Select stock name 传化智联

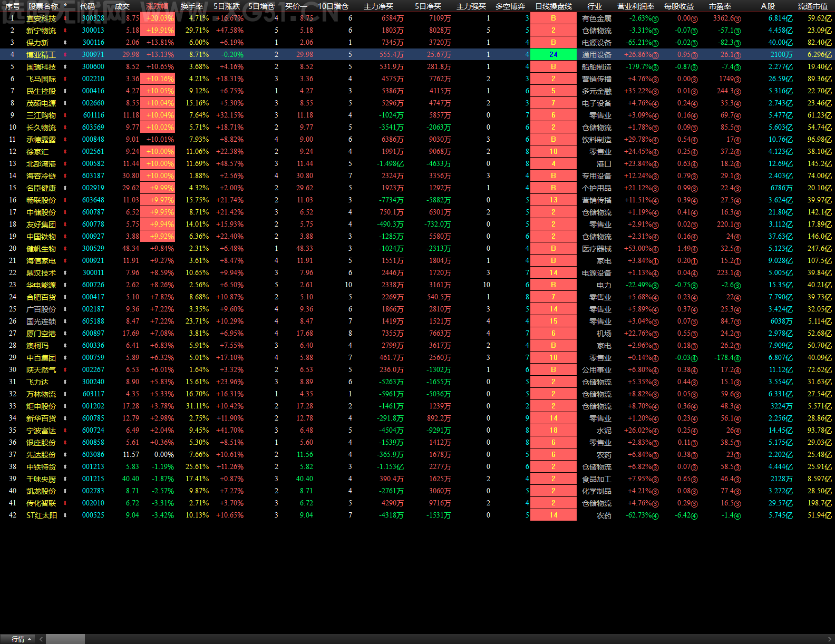pyautogui.click(x=41, y=503)
